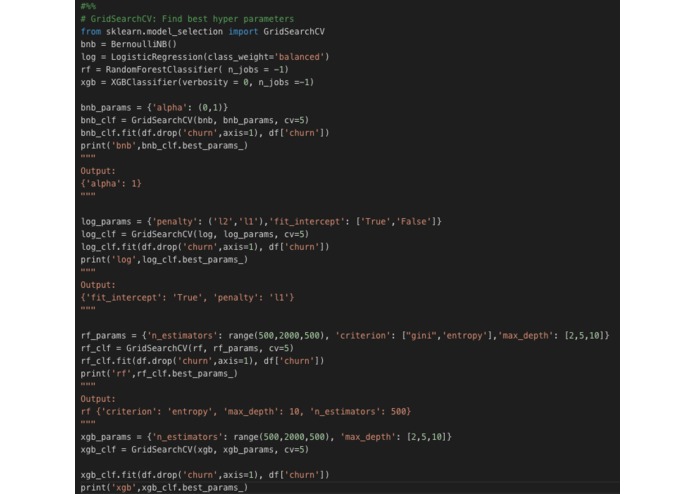Click the rf output line with criterion 'entropy'

click(246, 412)
